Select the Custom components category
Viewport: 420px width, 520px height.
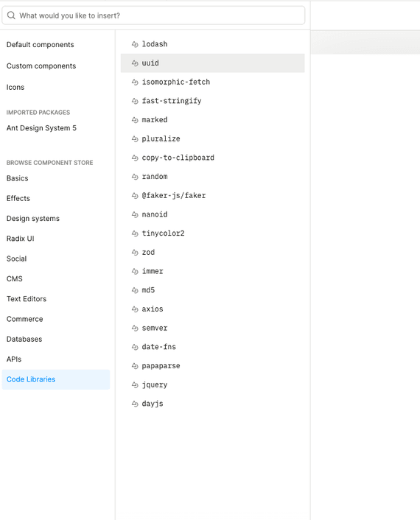pos(41,66)
